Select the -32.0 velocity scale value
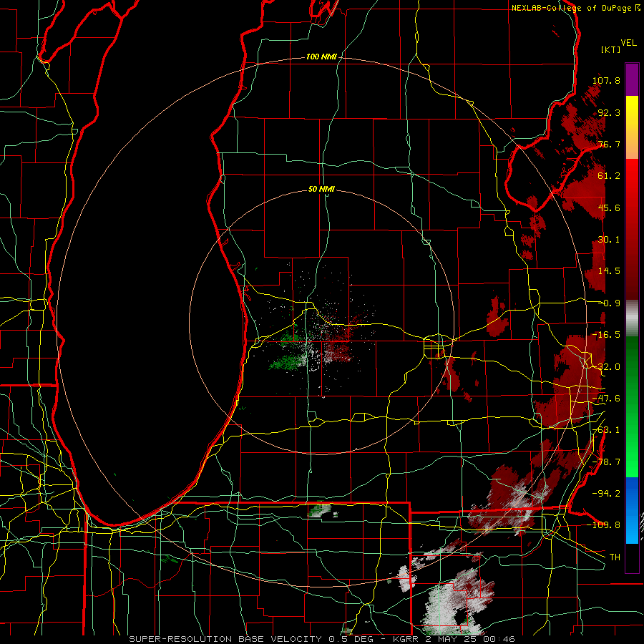This screenshot has height=644, width=644. coord(606,367)
